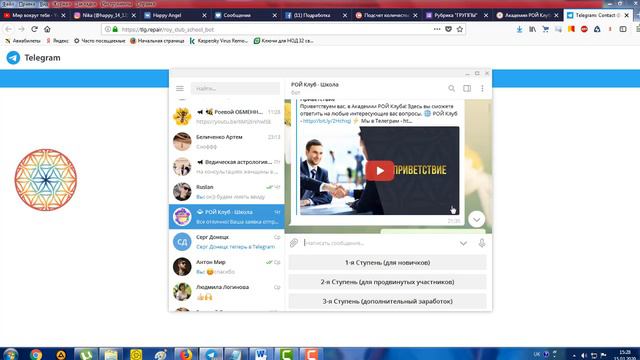Open chat with Антон Мир

point(227,267)
